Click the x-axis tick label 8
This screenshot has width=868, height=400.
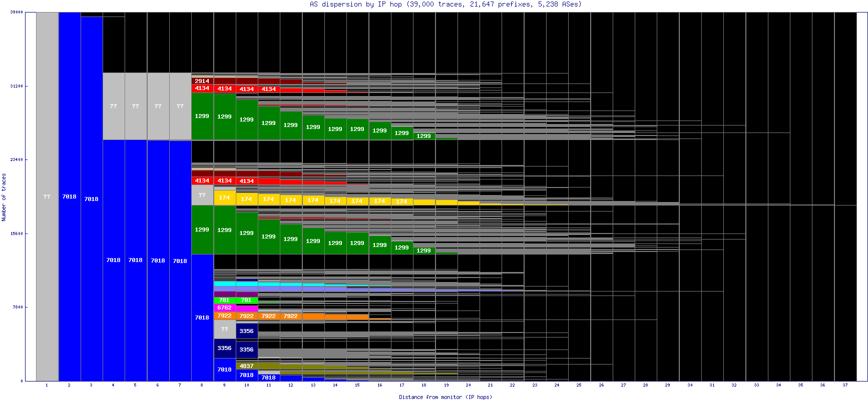click(x=202, y=385)
